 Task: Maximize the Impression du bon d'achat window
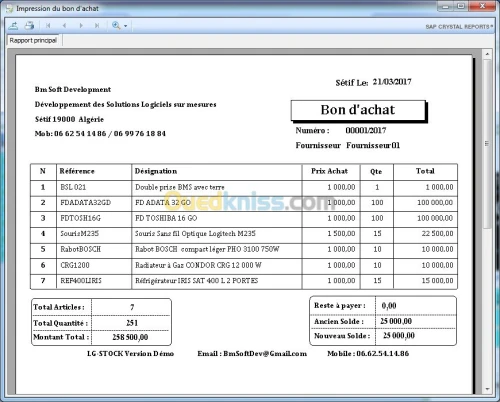coord(462,6)
